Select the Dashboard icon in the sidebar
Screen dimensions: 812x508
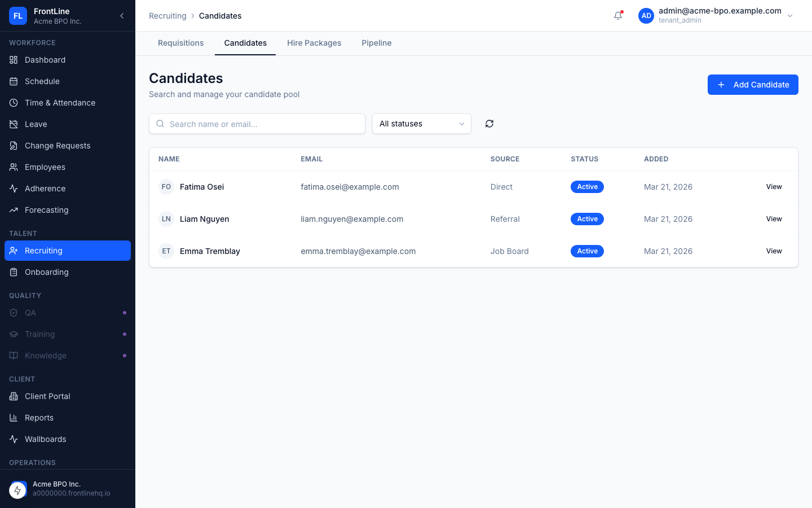pyautogui.click(x=14, y=60)
